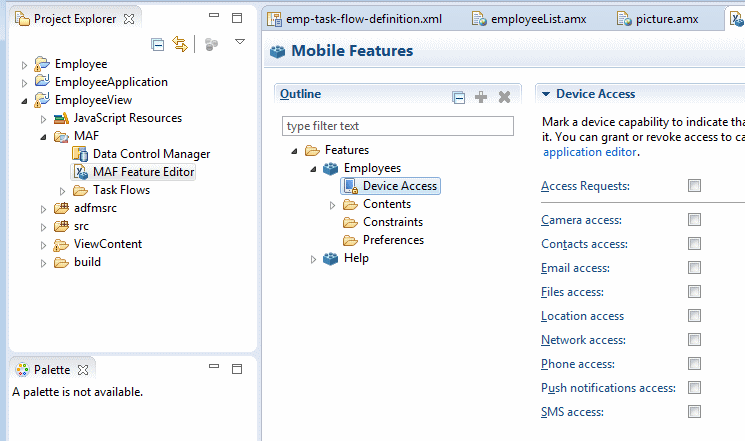Screen dimensions: 745x441
Task: Collapse the Employees feature node
Action: [x=313, y=169]
